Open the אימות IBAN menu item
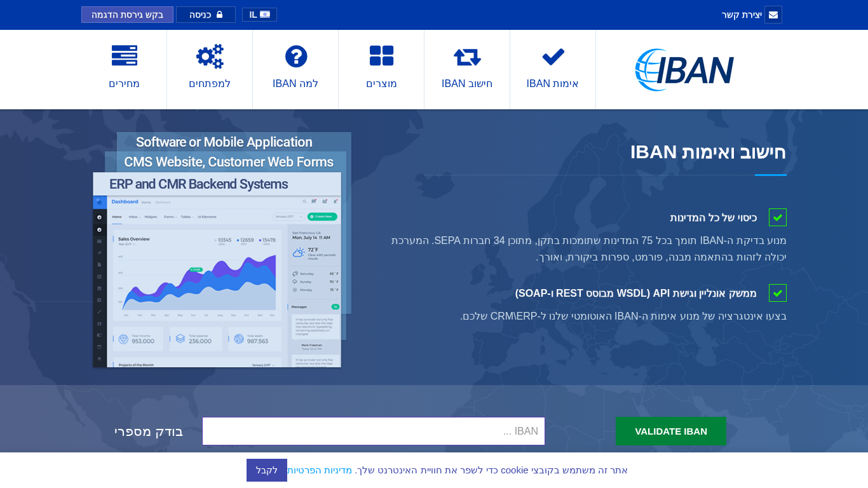 click(x=553, y=70)
